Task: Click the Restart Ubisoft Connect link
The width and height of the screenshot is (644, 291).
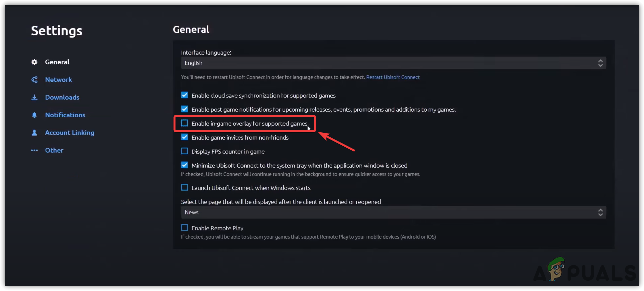Action: [393, 77]
